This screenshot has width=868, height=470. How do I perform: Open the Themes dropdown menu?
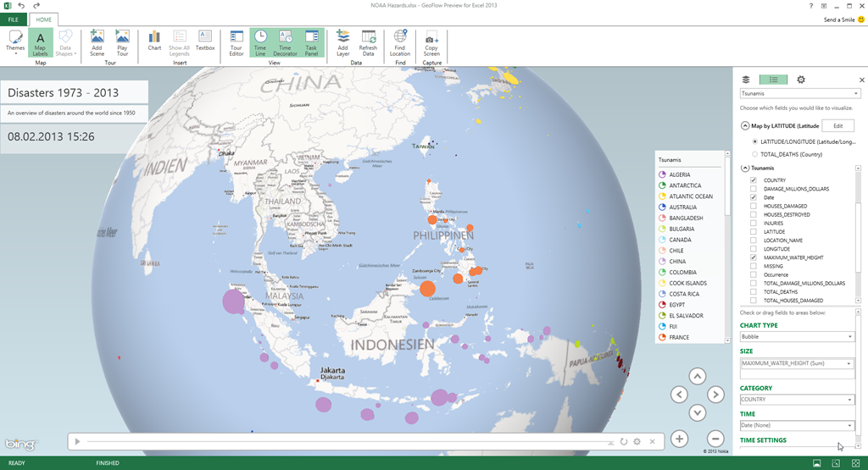tap(15, 43)
